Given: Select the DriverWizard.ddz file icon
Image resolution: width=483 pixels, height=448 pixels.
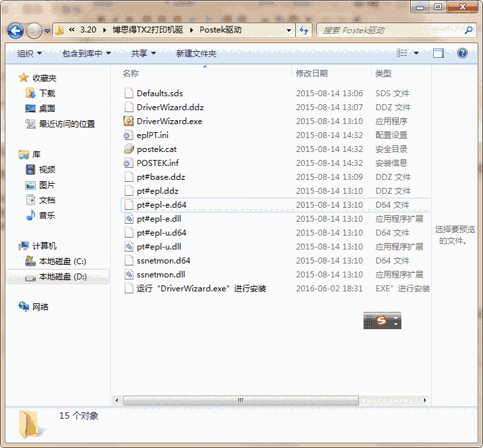Looking at the screenshot, I should click(x=129, y=108).
